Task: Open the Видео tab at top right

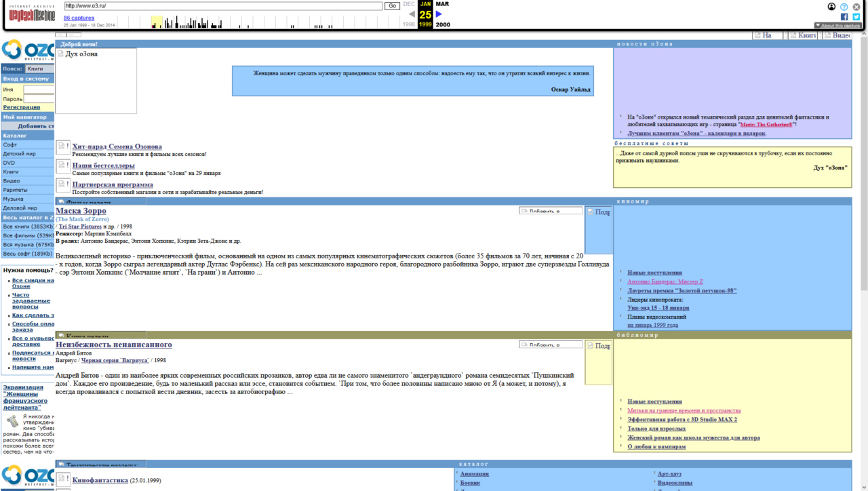Action: (x=837, y=35)
